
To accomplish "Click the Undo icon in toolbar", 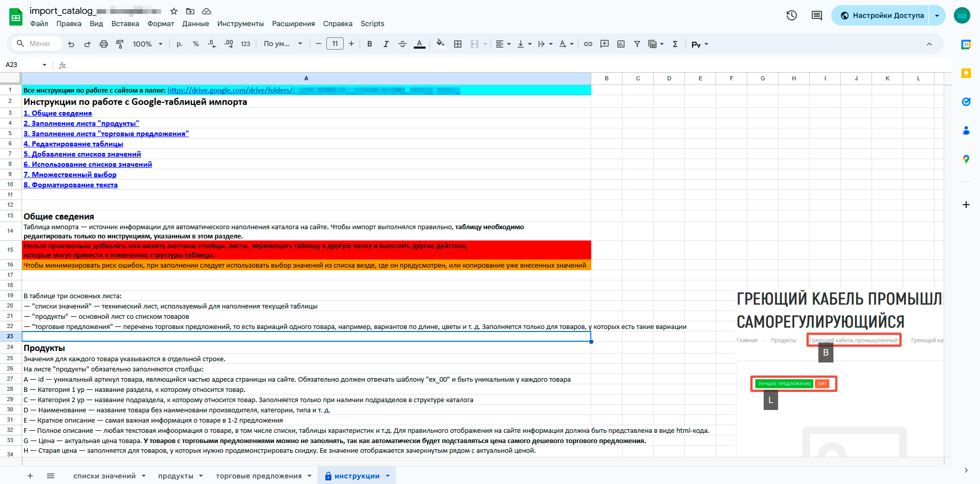I will (x=71, y=44).
